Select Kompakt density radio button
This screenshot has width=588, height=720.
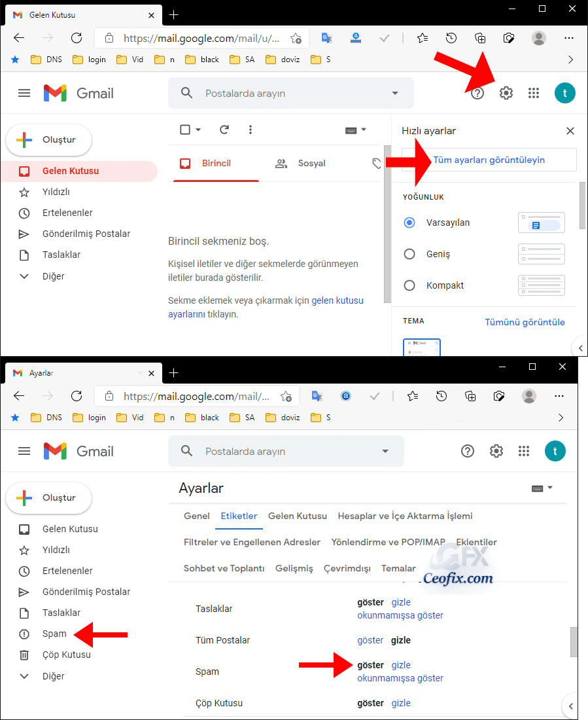tap(409, 285)
